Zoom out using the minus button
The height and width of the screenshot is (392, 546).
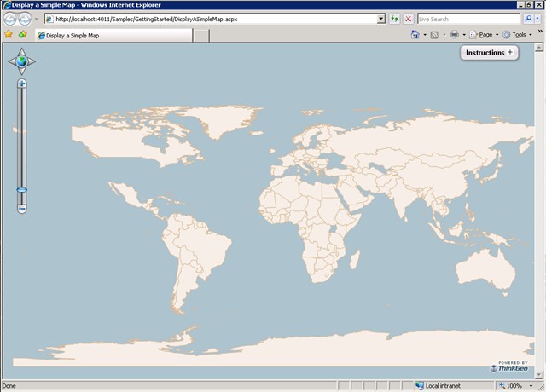[x=21, y=208]
